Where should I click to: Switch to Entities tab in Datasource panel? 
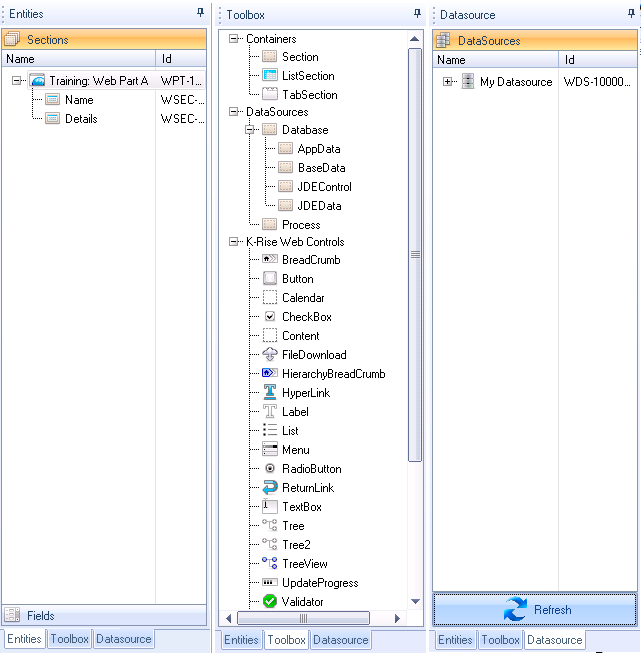[455, 640]
